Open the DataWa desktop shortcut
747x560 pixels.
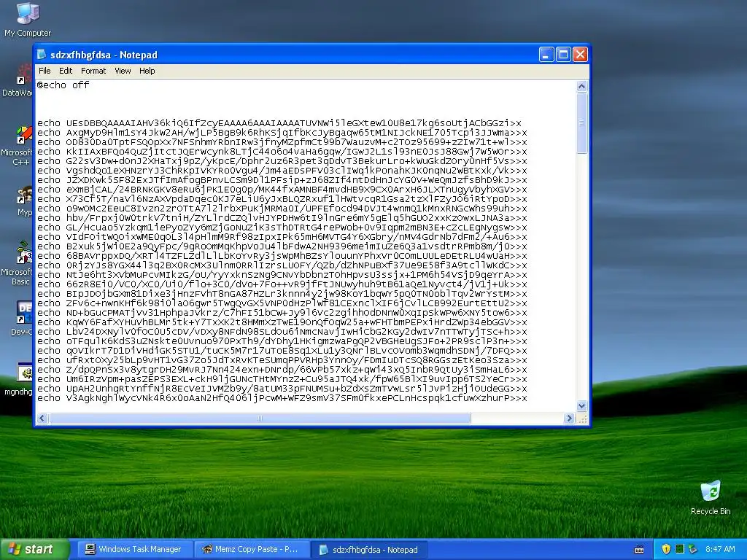pos(18,82)
